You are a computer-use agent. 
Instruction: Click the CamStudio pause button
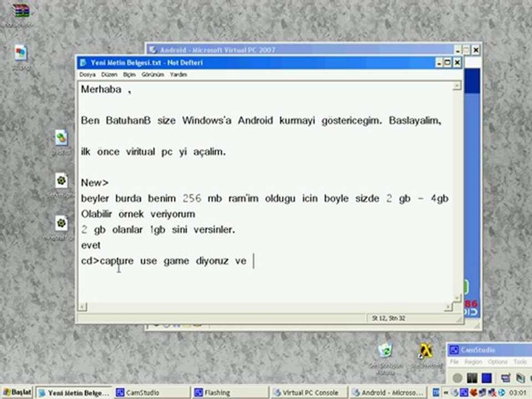click(472, 378)
